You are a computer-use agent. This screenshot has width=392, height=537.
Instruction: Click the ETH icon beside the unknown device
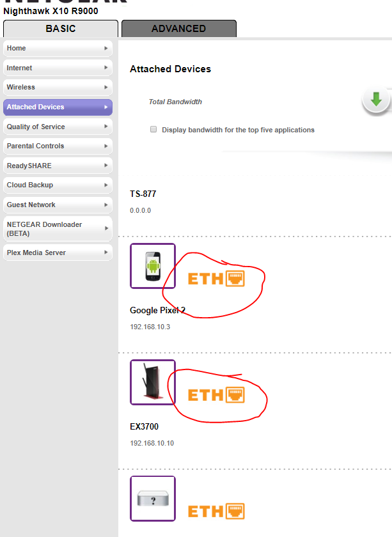coord(216,511)
